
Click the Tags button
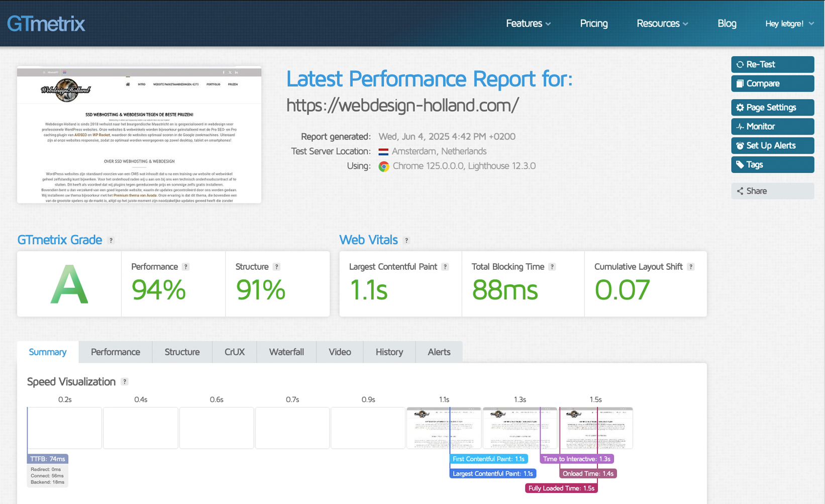coord(773,165)
